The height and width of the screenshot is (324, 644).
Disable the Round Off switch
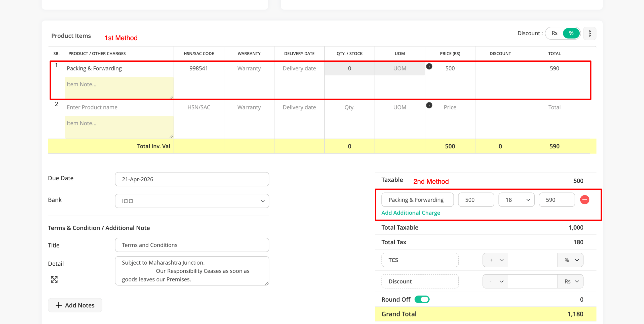[x=422, y=299]
